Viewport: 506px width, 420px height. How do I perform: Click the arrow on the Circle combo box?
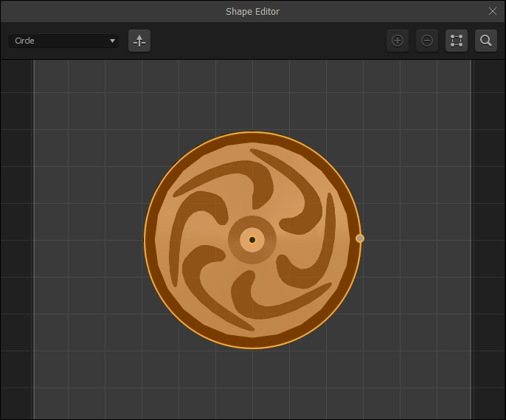[112, 41]
